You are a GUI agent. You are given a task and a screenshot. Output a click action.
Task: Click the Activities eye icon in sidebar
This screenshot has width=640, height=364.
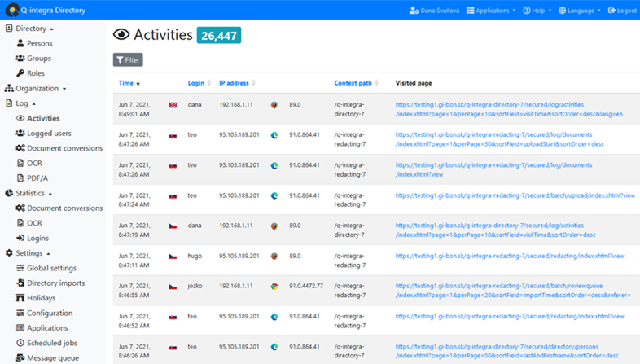pyautogui.click(x=20, y=118)
